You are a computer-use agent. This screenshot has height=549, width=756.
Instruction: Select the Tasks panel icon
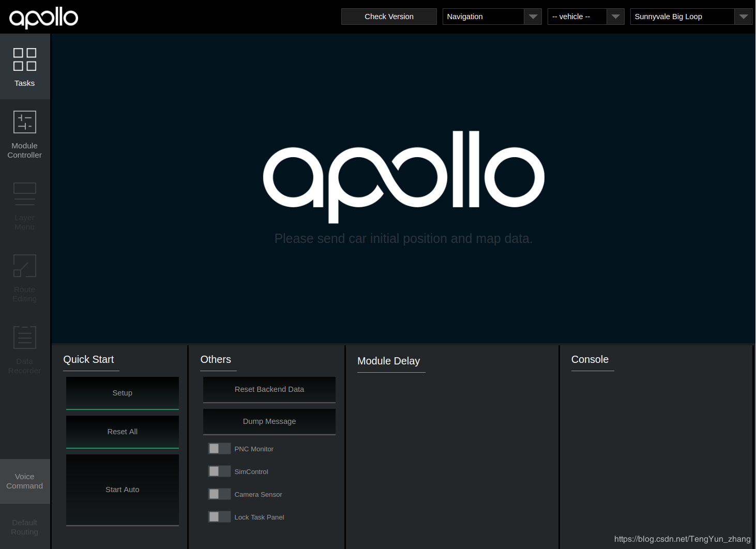click(24, 67)
